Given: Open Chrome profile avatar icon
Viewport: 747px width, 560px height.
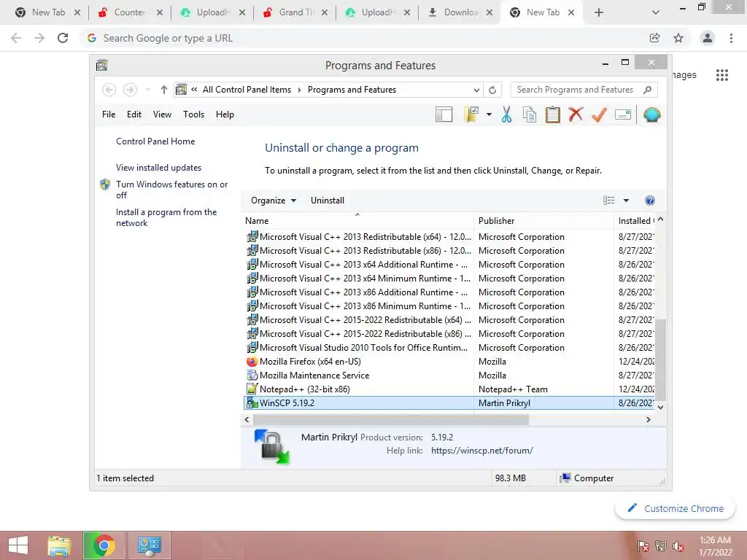Looking at the screenshot, I should (708, 38).
